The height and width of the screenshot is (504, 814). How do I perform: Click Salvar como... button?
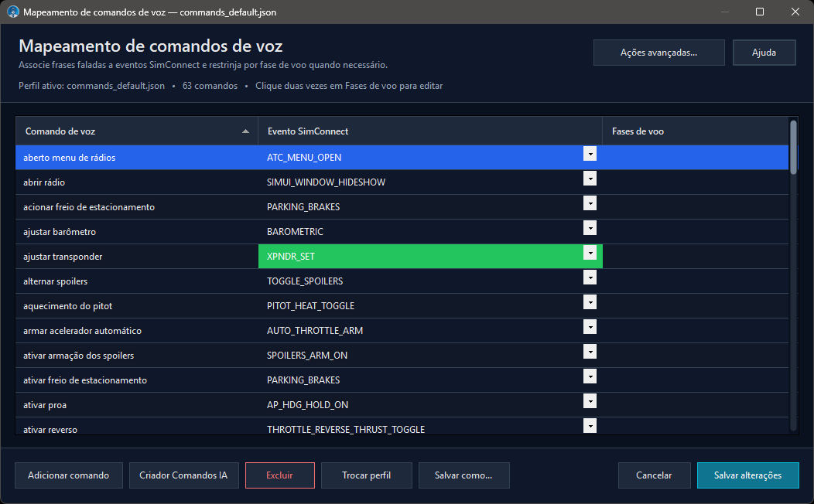click(463, 475)
